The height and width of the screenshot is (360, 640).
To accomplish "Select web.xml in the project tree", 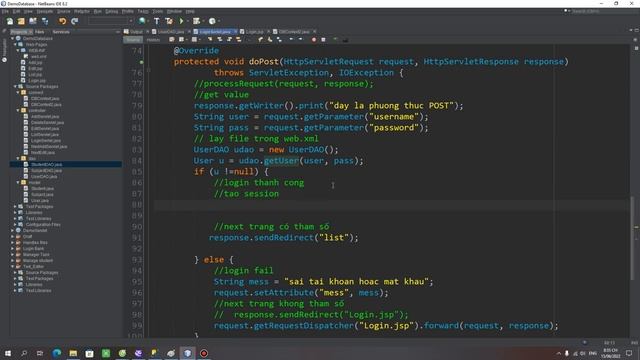I will [38, 56].
